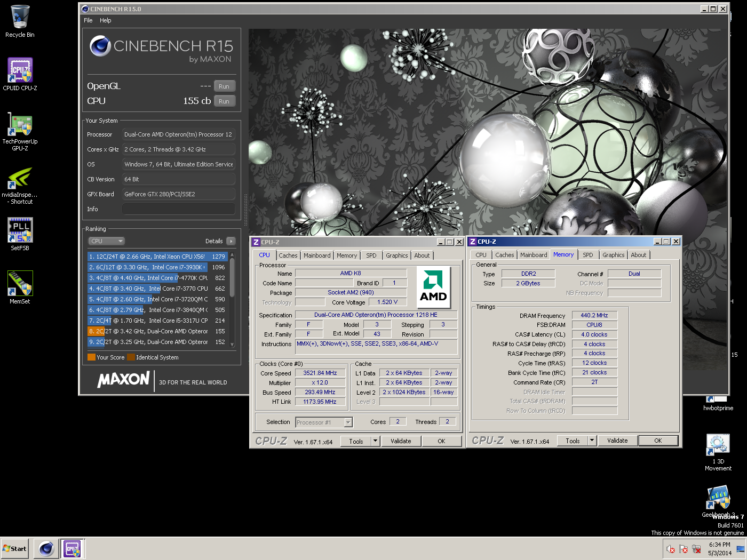The height and width of the screenshot is (560, 747).
Task: Click Validate in the right CPU-Z window
Action: [x=617, y=441]
